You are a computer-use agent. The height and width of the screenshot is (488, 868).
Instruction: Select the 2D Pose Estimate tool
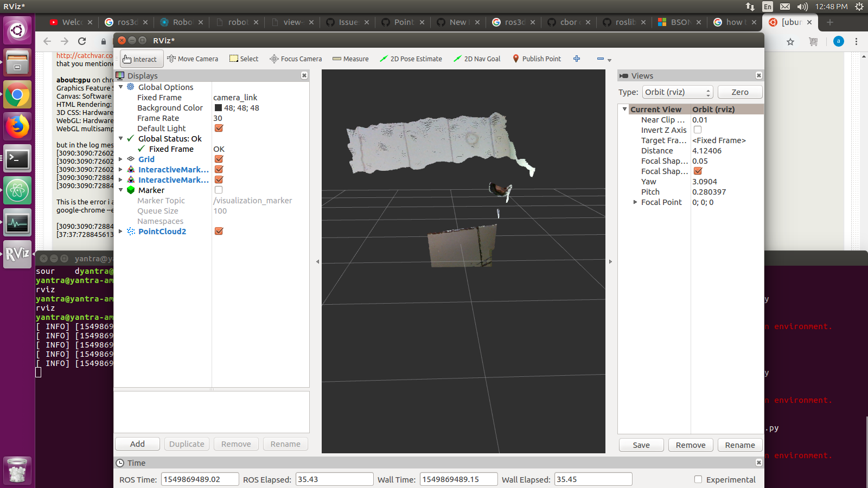pyautogui.click(x=411, y=59)
